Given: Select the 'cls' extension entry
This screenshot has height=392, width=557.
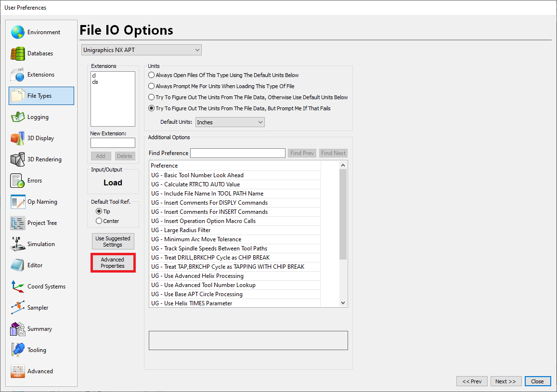Looking at the screenshot, I should point(95,82).
